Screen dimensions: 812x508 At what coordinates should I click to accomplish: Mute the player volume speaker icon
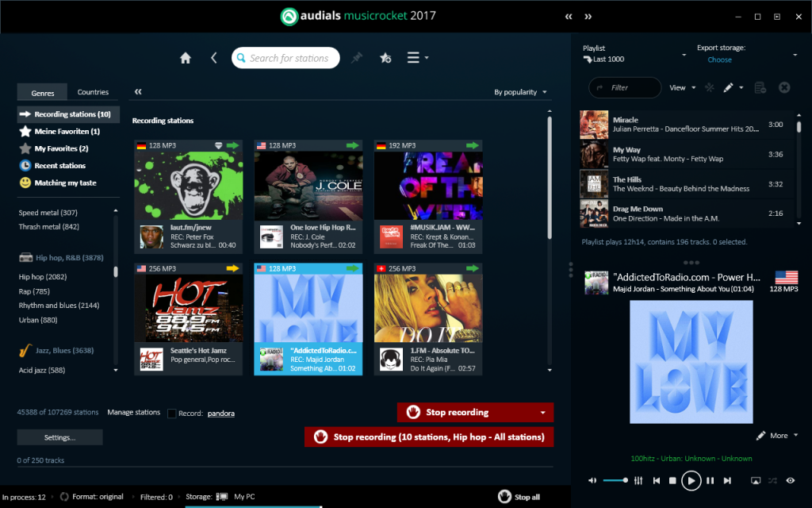point(592,480)
